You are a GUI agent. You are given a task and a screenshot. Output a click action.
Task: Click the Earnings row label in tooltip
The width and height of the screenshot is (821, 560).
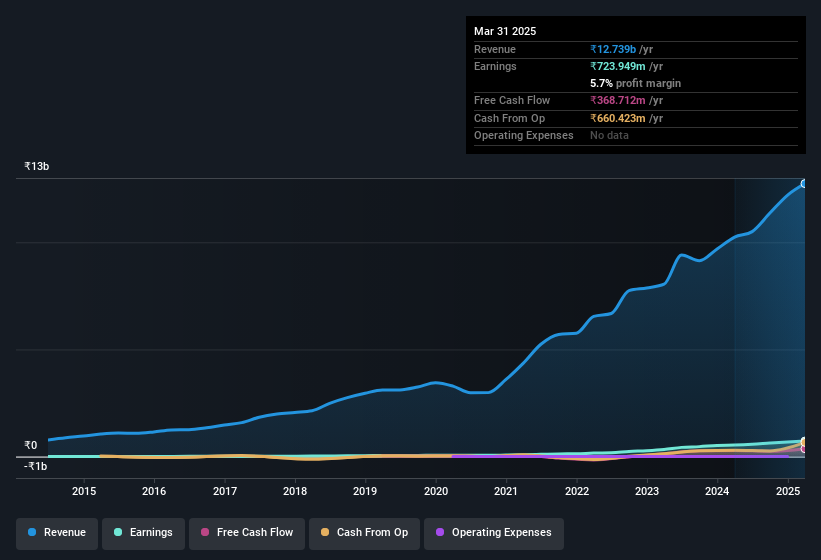click(495, 66)
